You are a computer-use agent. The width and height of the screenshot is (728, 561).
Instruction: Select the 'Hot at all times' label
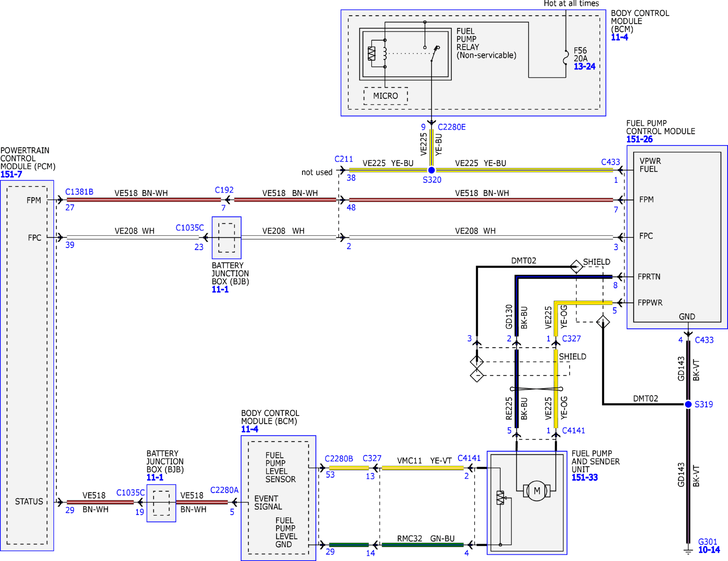571,4
